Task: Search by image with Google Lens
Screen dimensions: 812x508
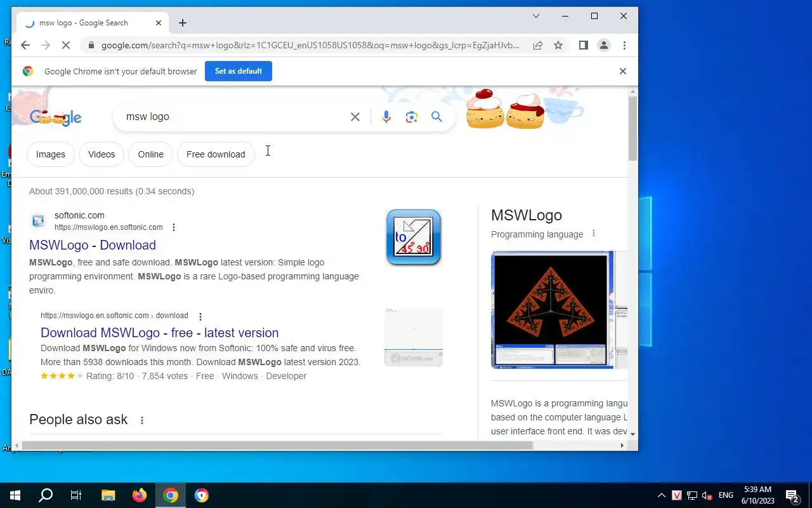Action: coord(412,117)
